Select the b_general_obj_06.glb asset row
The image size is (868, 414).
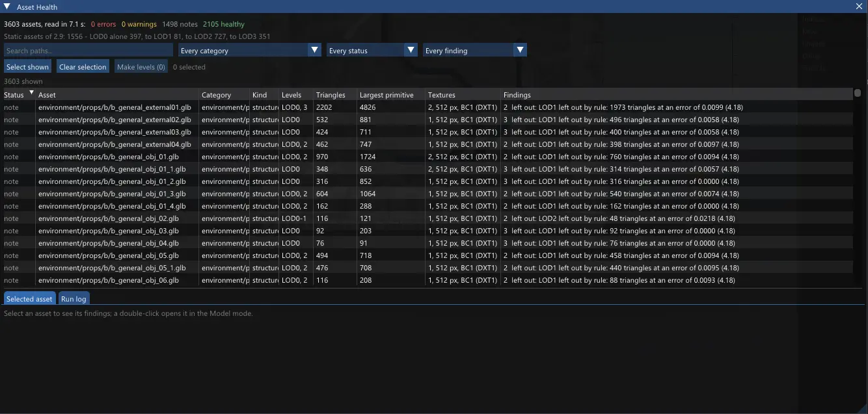[427, 280]
